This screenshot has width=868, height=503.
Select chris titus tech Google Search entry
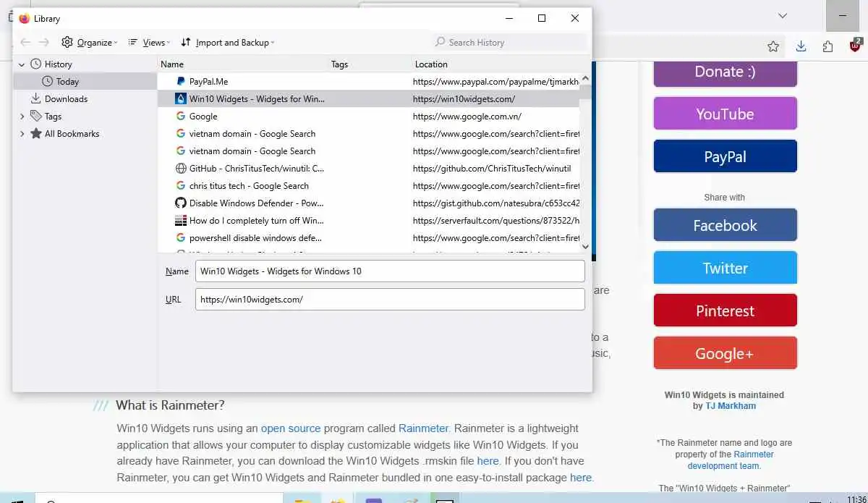click(x=369, y=186)
